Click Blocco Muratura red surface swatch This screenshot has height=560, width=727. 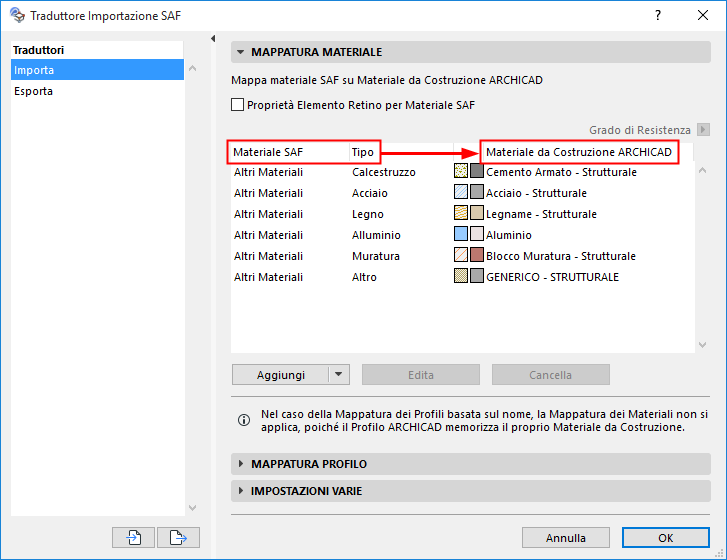[x=477, y=255]
